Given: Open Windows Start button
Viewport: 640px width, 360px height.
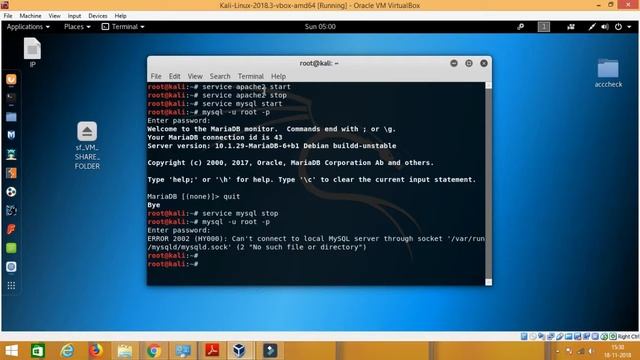Looking at the screenshot, I should click(11, 351).
